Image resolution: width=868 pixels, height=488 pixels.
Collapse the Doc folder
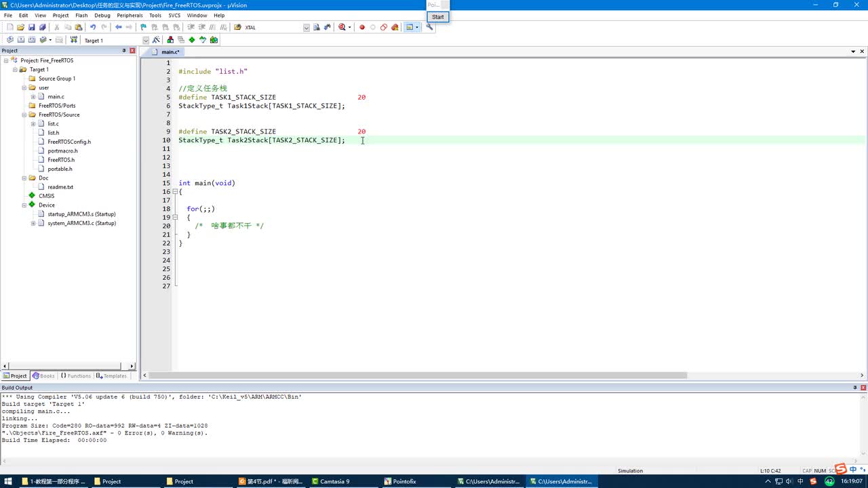click(24, 178)
